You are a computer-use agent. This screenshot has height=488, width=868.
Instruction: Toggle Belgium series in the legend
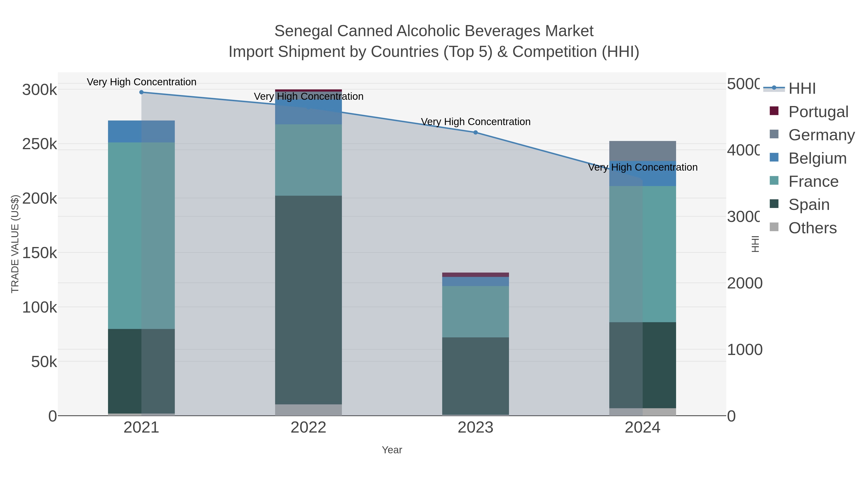point(808,158)
